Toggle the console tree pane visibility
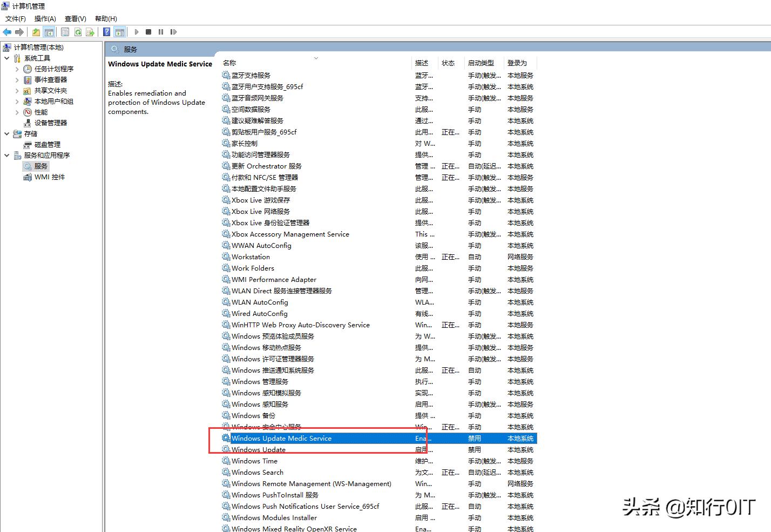This screenshot has height=532, width=771. pos(49,31)
